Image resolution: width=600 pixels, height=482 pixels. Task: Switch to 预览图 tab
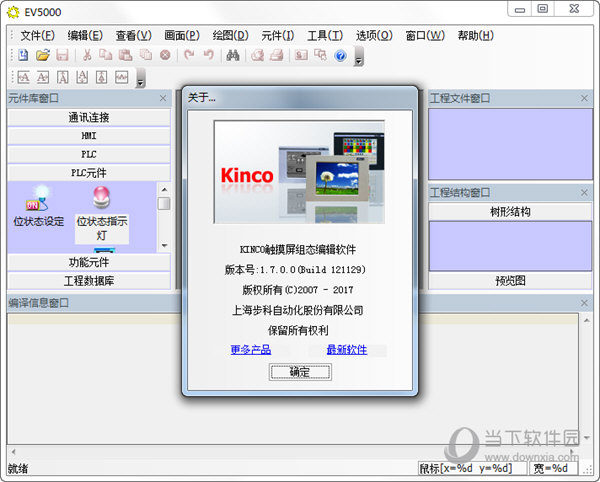[x=510, y=281]
